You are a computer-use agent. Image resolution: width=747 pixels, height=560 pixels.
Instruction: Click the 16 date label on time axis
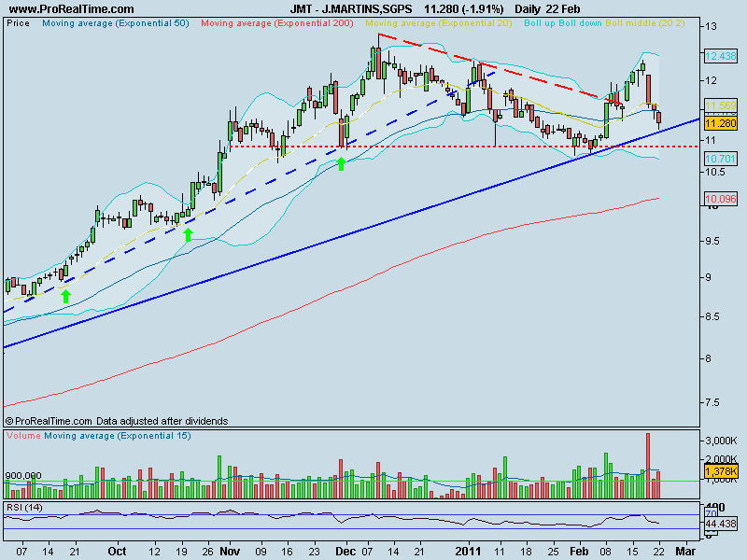(288, 552)
